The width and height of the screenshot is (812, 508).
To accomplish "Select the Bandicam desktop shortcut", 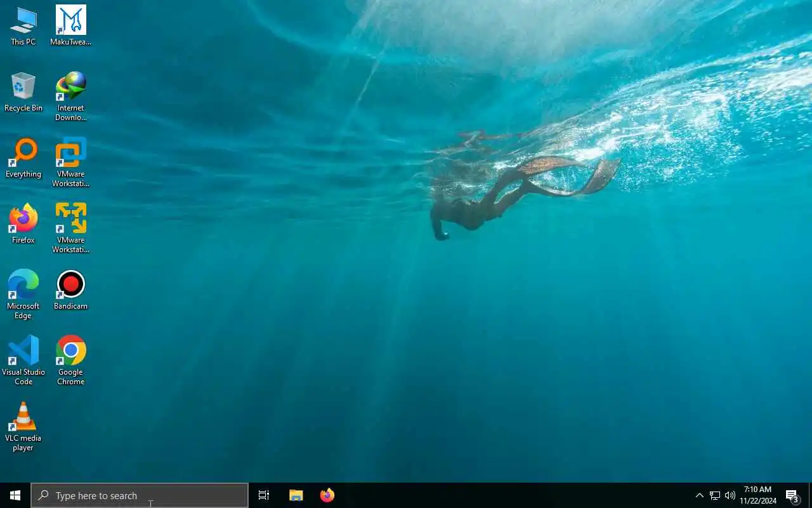I will pyautogui.click(x=70, y=290).
